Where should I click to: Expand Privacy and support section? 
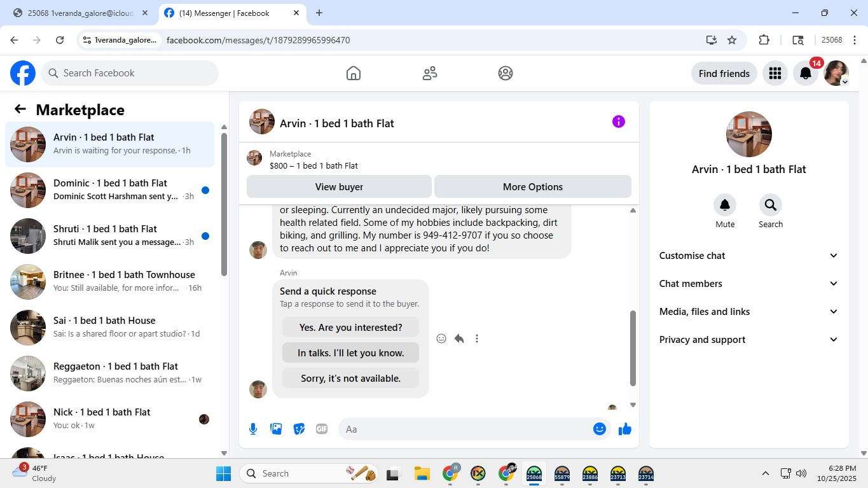[749, 340]
